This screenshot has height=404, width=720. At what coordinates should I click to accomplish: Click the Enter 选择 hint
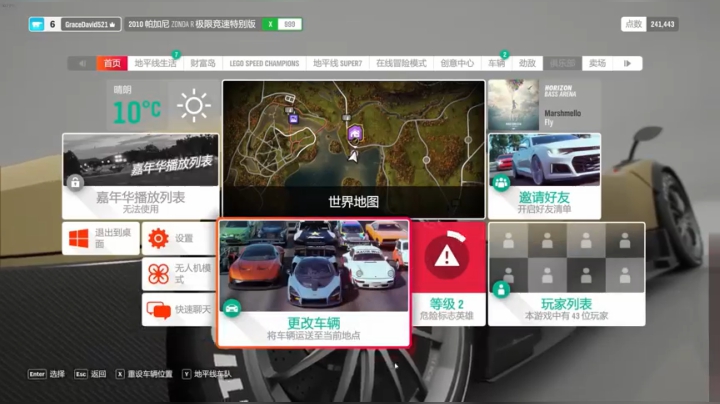[x=46, y=374]
